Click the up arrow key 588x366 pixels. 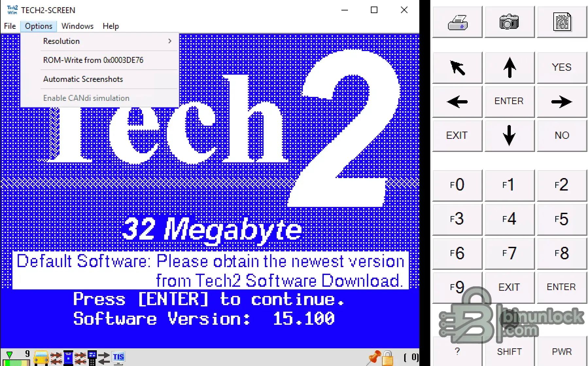click(510, 68)
